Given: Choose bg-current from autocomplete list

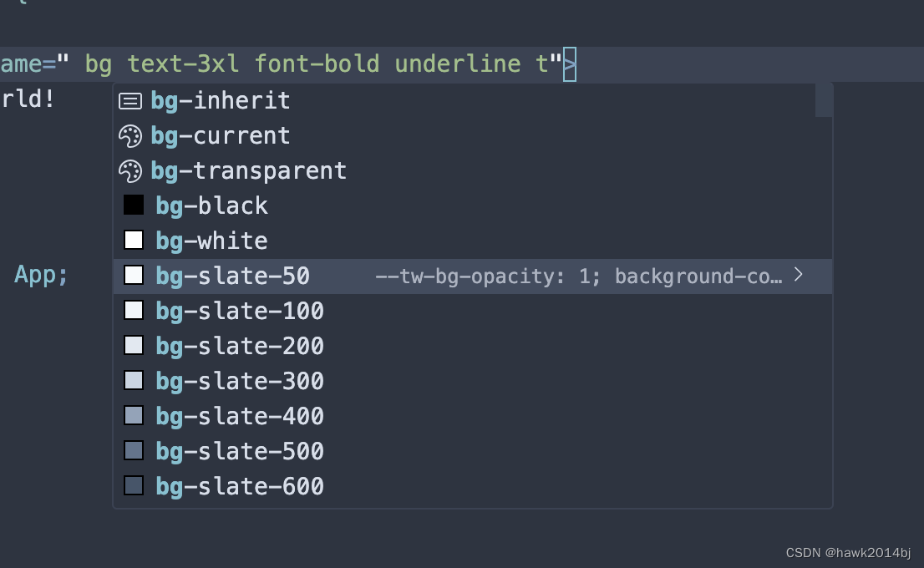Looking at the screenshot, I should pos(473,136).
